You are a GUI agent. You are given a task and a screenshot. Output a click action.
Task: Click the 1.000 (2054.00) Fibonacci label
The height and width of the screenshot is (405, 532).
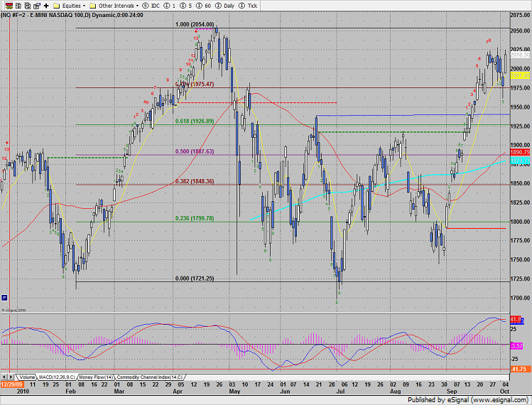[195, 24]
